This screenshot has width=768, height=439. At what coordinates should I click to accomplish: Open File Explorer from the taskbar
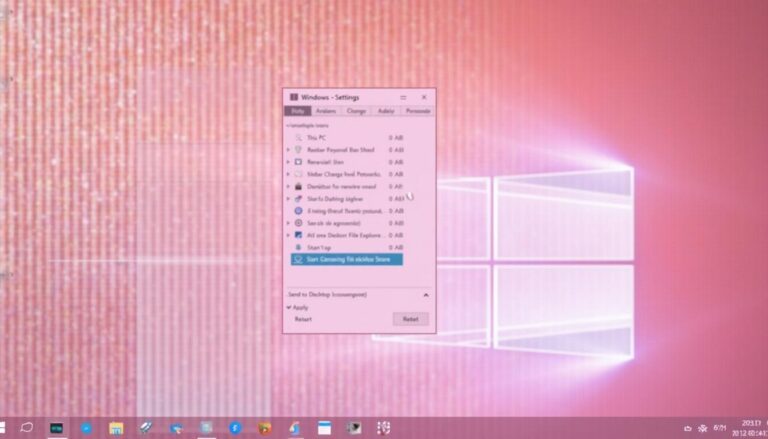116,428
